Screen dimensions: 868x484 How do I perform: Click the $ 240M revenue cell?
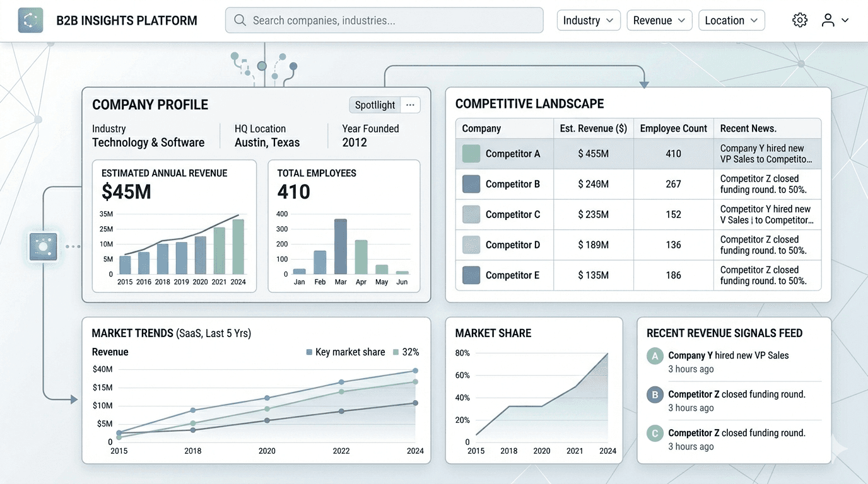click(x=594, y=184)
